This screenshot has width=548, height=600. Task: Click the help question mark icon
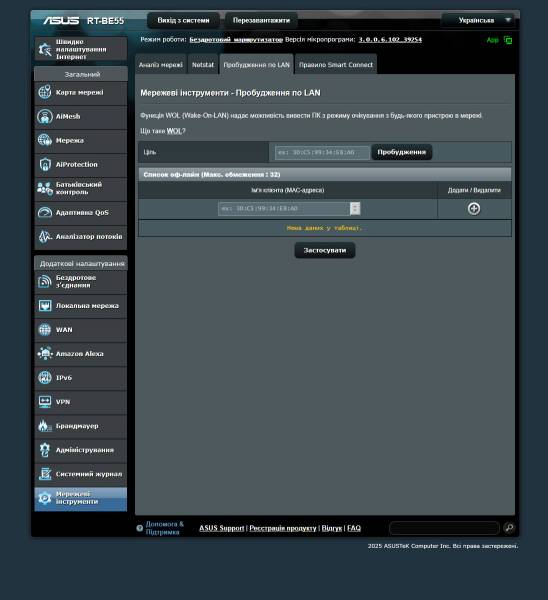tap(140, 528)
